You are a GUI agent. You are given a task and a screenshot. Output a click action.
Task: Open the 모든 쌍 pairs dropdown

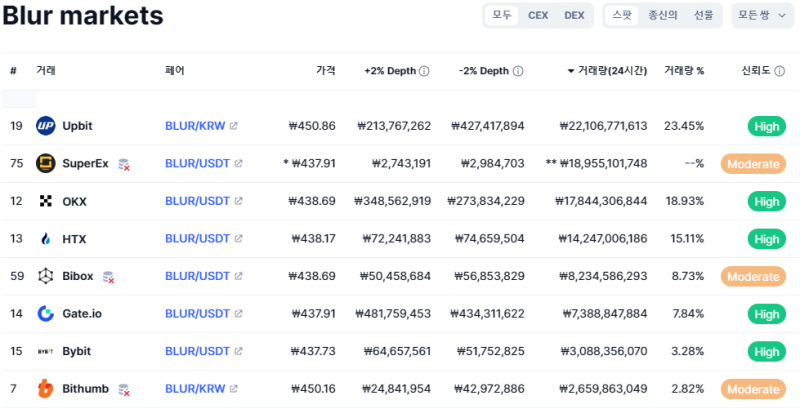[762, 15]
